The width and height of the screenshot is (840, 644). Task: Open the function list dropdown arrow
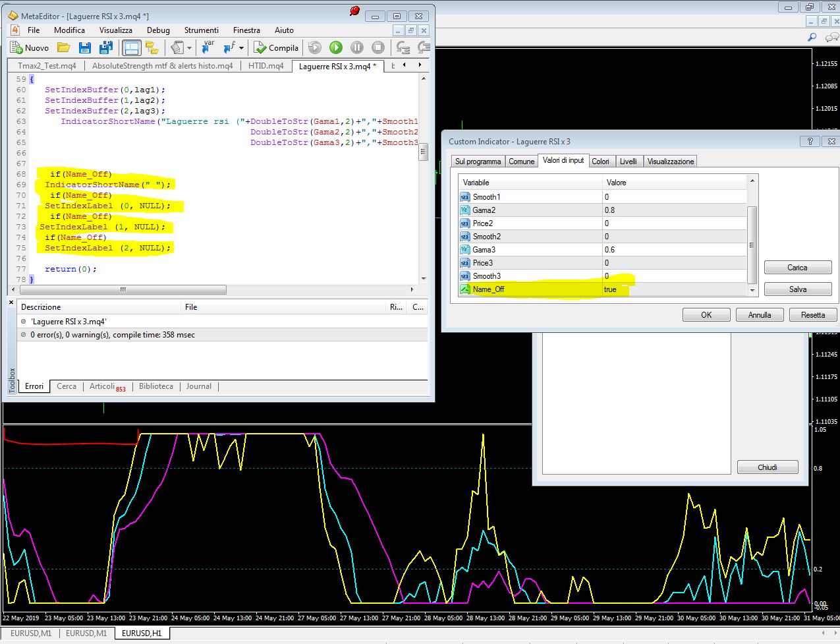241,48
